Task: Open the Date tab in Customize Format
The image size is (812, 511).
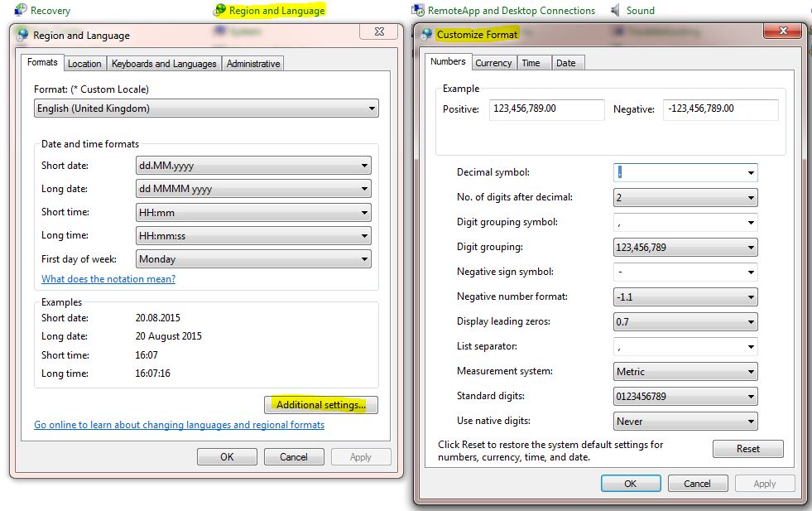Action: 565,63
